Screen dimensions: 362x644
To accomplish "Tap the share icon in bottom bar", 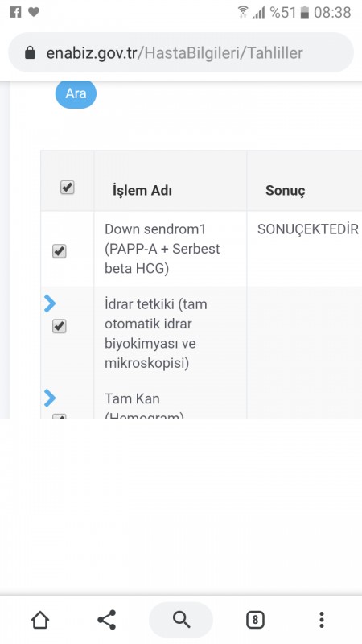I will [107, 619].
